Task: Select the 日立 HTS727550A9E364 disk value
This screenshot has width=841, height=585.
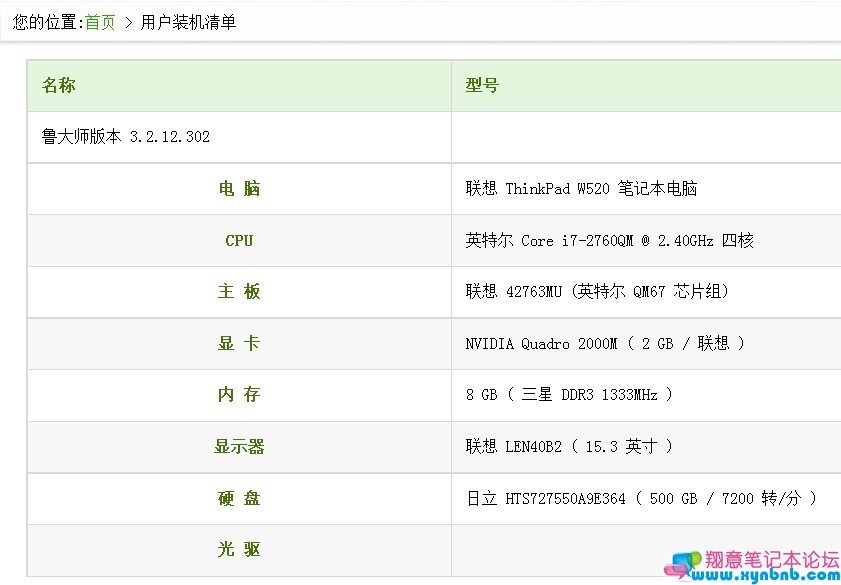Action: [641, 499]
